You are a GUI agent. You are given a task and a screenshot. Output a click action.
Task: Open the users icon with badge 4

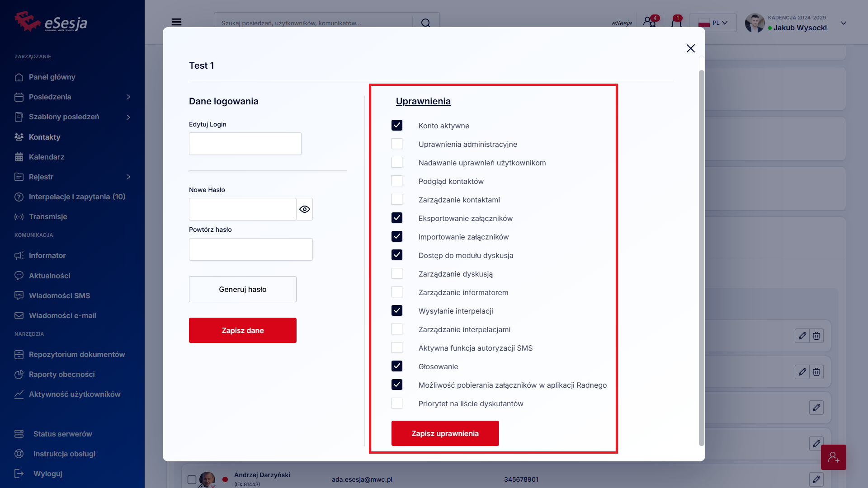[x=650, y=22]
